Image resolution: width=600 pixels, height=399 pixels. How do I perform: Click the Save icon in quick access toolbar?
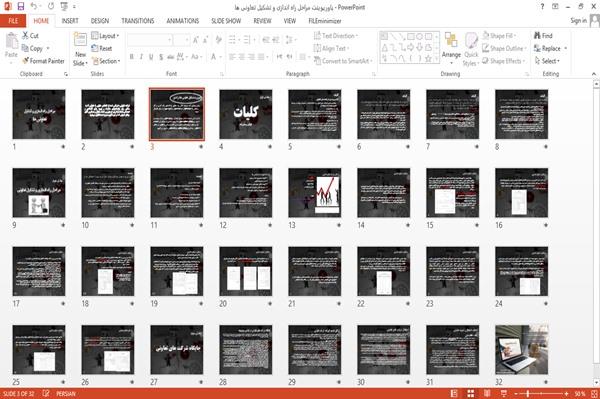[21, 7]
